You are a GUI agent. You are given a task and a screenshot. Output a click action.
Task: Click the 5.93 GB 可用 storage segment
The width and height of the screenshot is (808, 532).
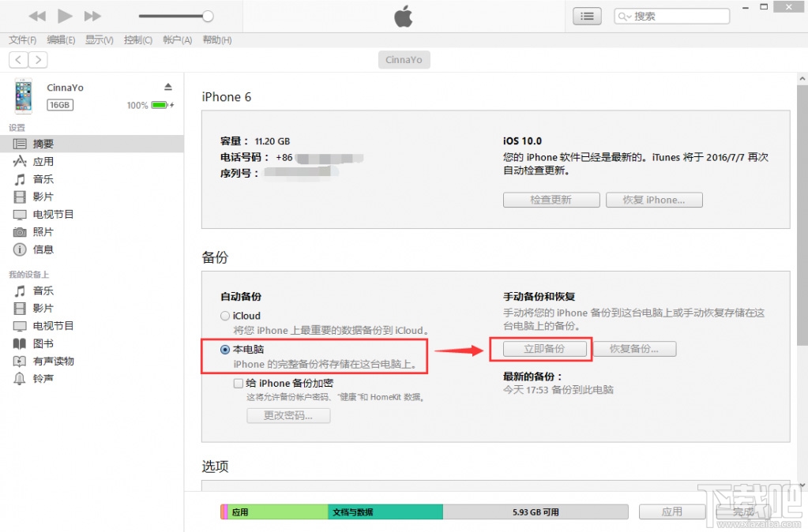tap(536, 512)
